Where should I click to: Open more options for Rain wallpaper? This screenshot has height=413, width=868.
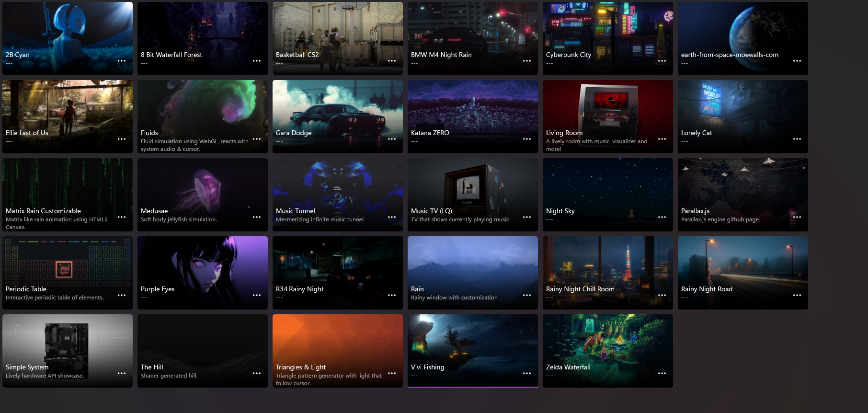tap(527, 295)
